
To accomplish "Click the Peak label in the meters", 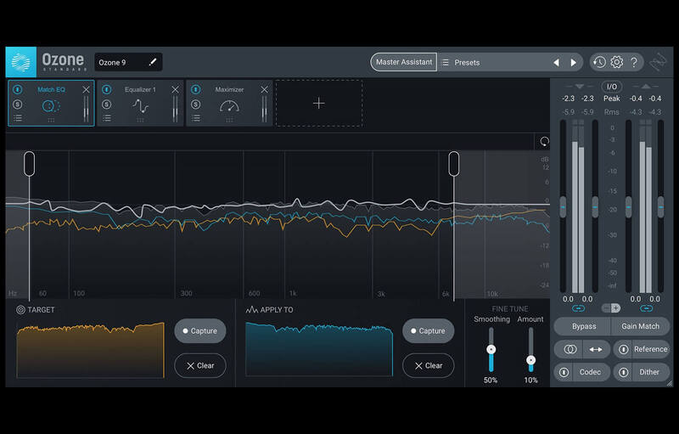I will point(611,98).
